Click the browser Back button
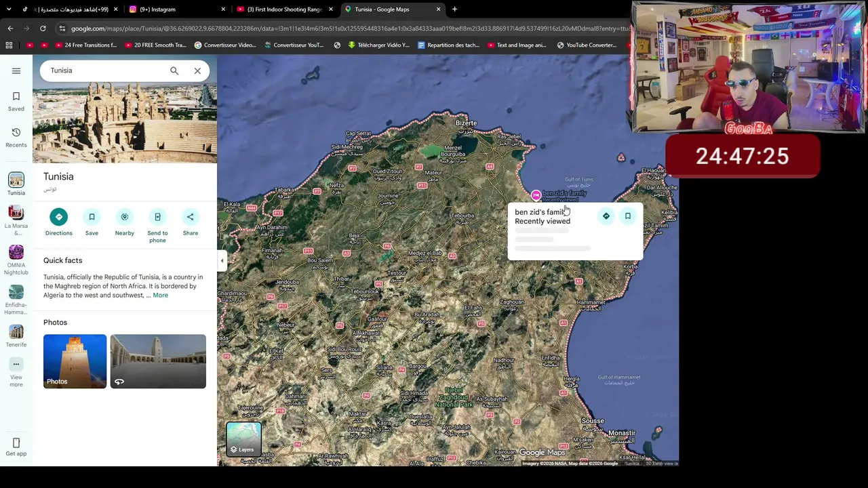The height and width of the screenshot is (488, 868). [10, 28]
